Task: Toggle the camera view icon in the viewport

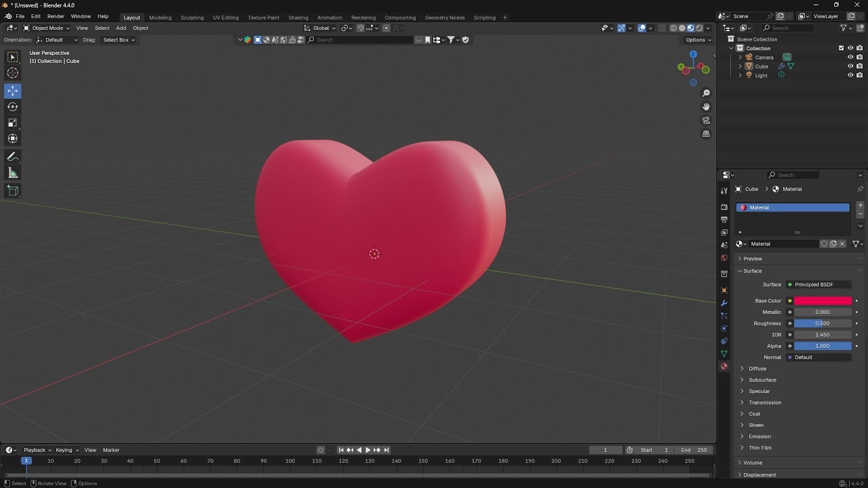Action: coord(706,121)
